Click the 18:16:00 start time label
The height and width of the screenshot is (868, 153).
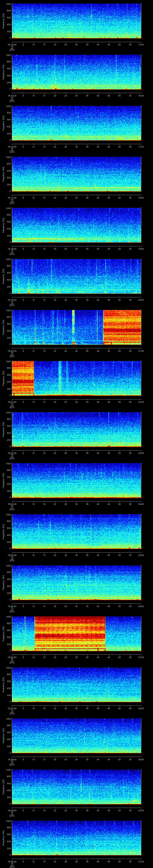(x=12, y=147)
